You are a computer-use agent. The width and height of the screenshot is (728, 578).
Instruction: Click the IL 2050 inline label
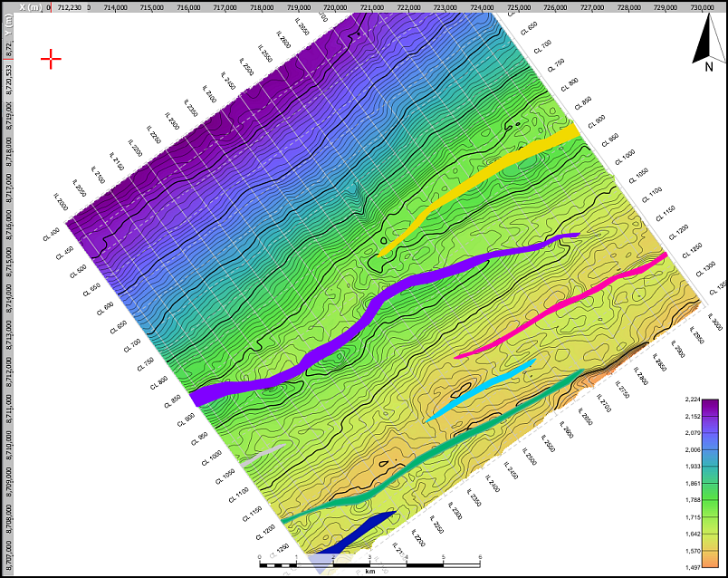pos(80,188)
